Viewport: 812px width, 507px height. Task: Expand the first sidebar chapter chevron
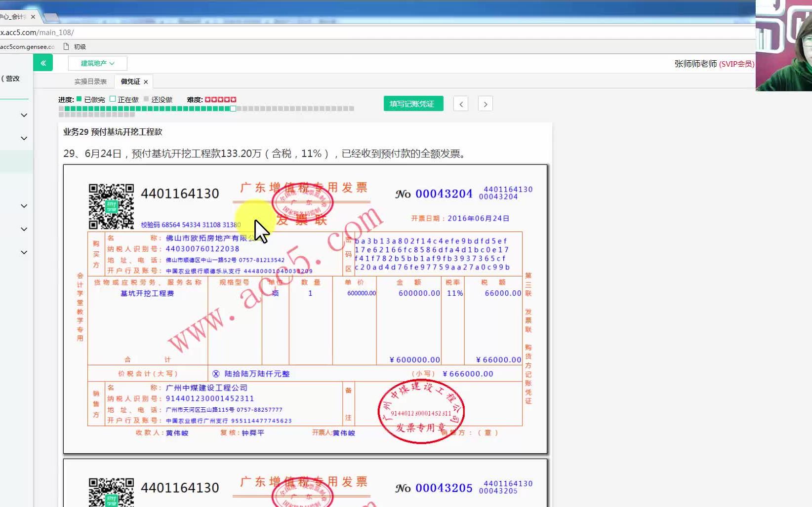coord(23,115)
